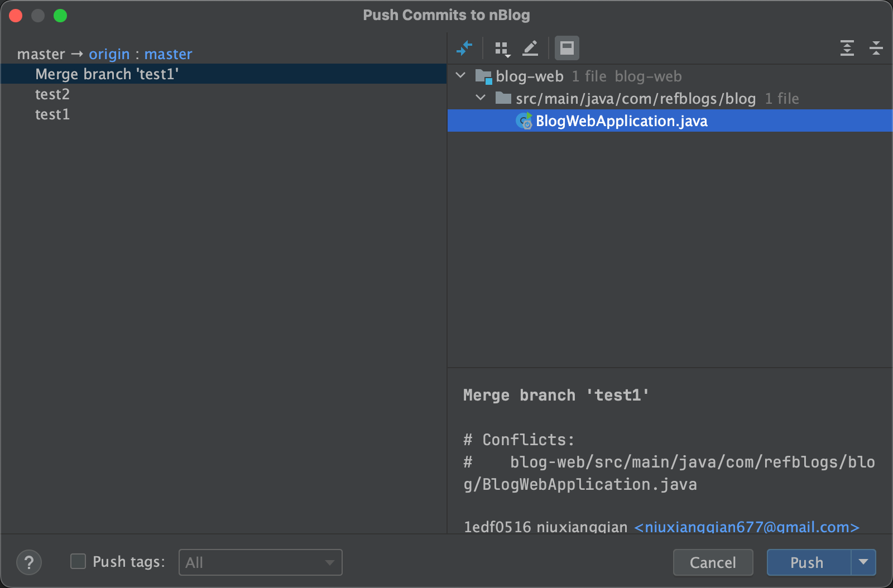This screenshot has height=588, width=893.
Task: Click the Cancel button
Action: pos(713,562)
